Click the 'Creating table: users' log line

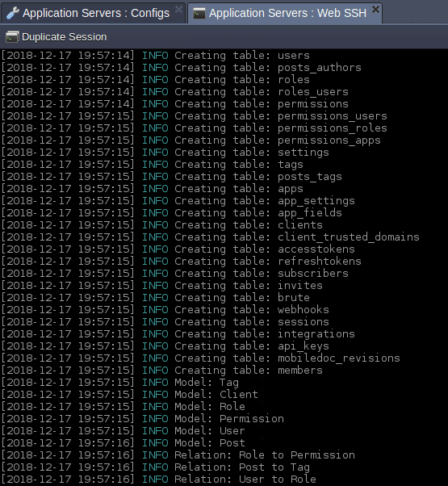point(156,56)
